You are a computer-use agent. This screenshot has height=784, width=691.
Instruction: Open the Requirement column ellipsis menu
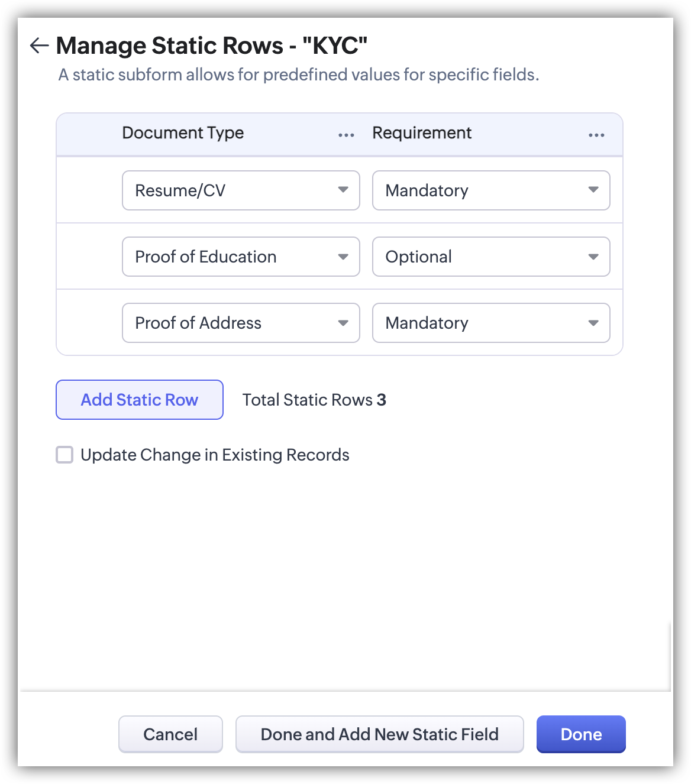coord(596,135)
